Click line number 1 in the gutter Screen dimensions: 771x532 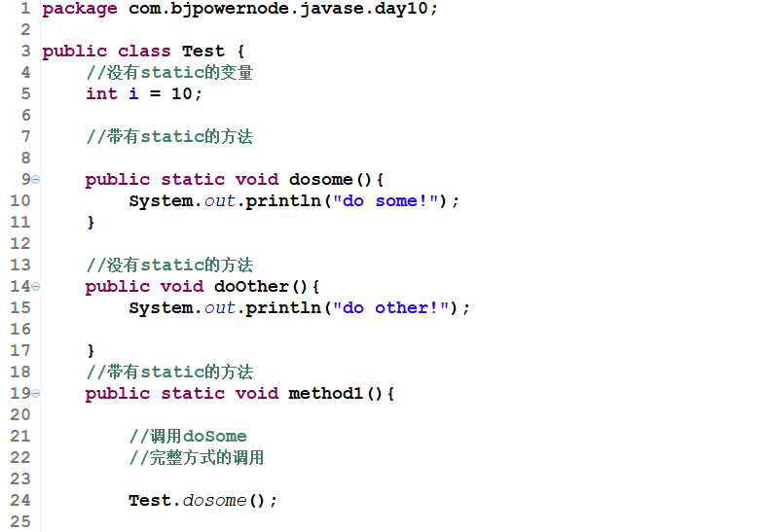(x=25, y=9)
